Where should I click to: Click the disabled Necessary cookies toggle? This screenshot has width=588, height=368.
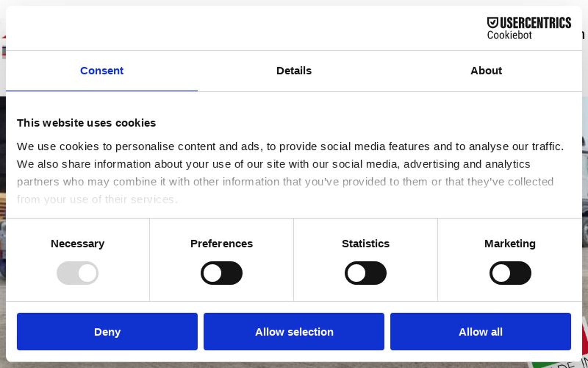pyautogui.click(x=77, y=273)
